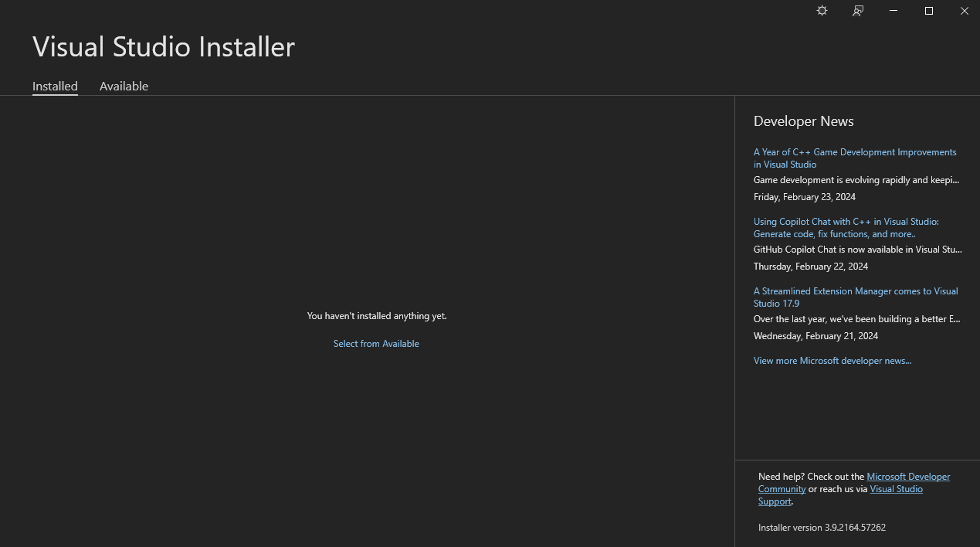The width and height of the screenshot is (980, 547).
Task: Click the Visual Studio Installer title
Action: pyautogui.click(x=164, y=47)
